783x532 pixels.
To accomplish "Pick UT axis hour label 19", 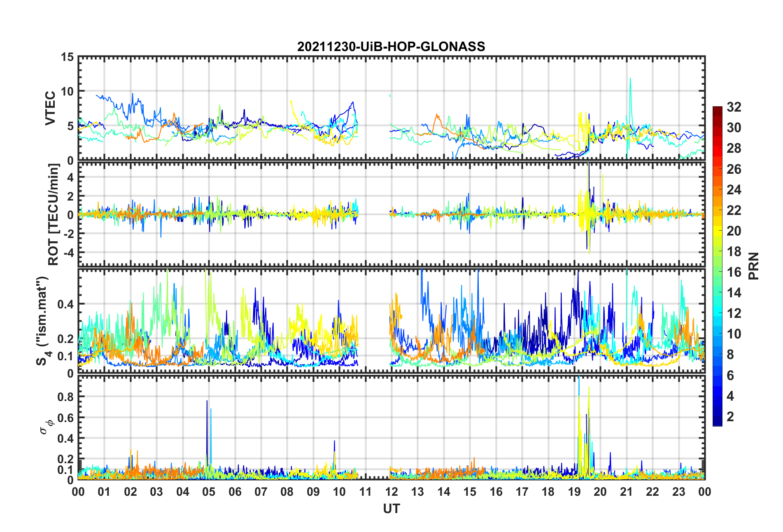I will click(574, 492).
